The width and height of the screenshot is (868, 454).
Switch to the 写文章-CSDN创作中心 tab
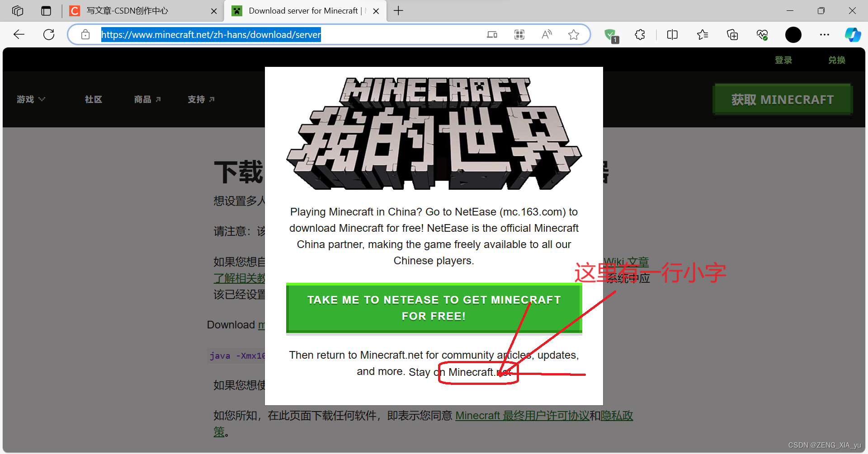(131, 11)
